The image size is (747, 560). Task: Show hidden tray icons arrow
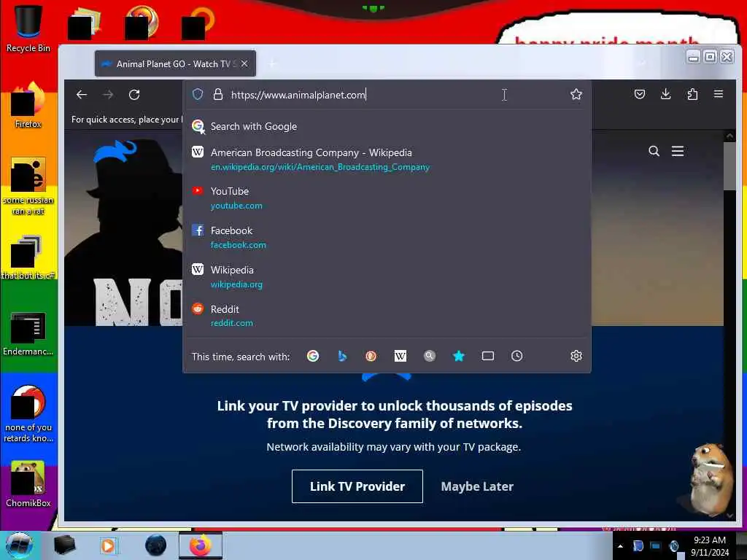pyautogui.click(x=620, y=546)
